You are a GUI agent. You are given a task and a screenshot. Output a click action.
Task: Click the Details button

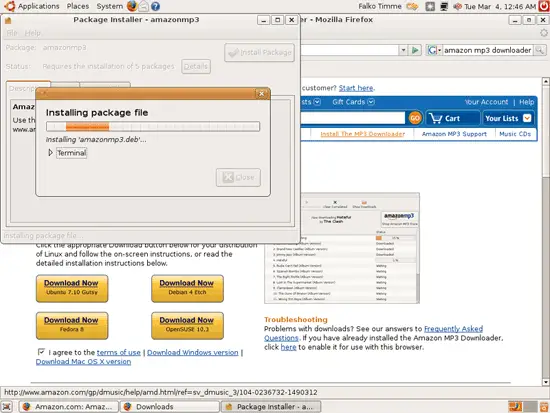[x=196, y=66]
